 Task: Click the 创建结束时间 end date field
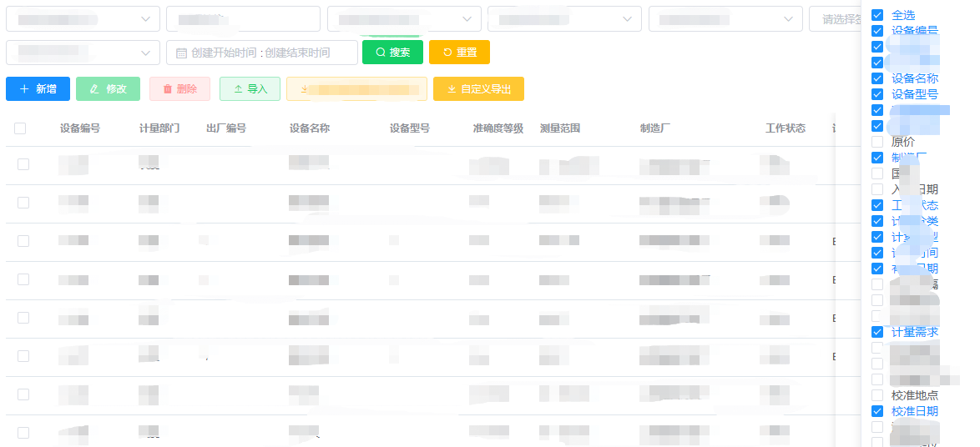[x=297, y=53]
